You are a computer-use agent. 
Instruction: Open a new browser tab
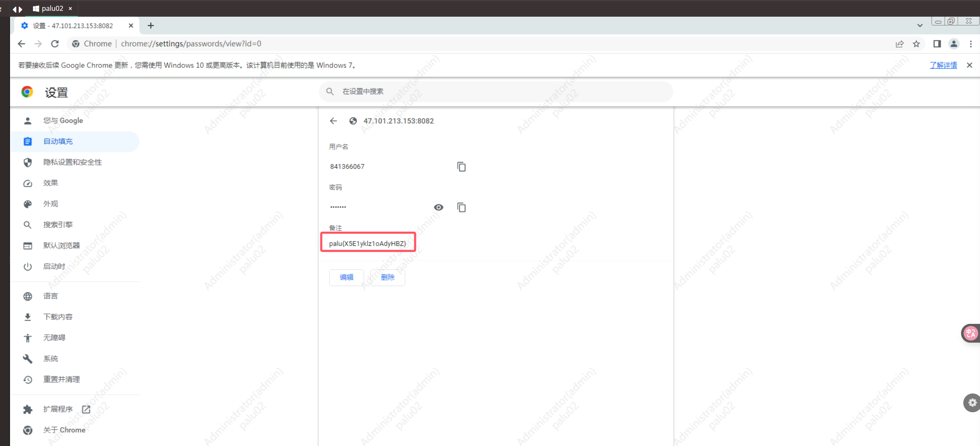pos(151,25)
